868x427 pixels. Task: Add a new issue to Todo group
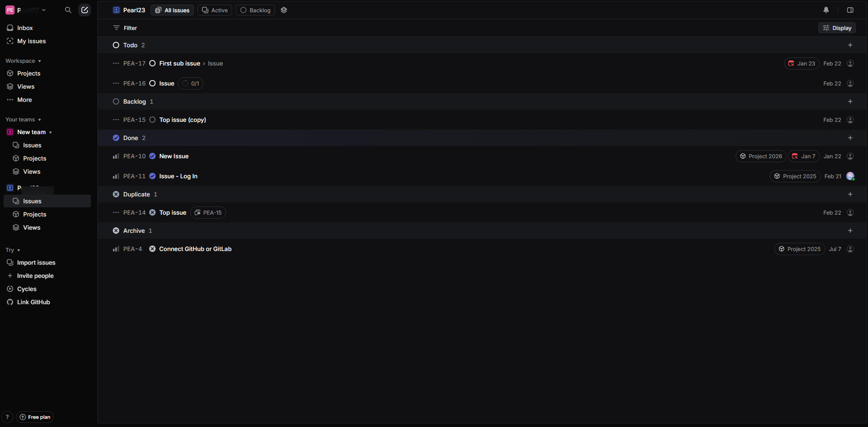point(850,45)
